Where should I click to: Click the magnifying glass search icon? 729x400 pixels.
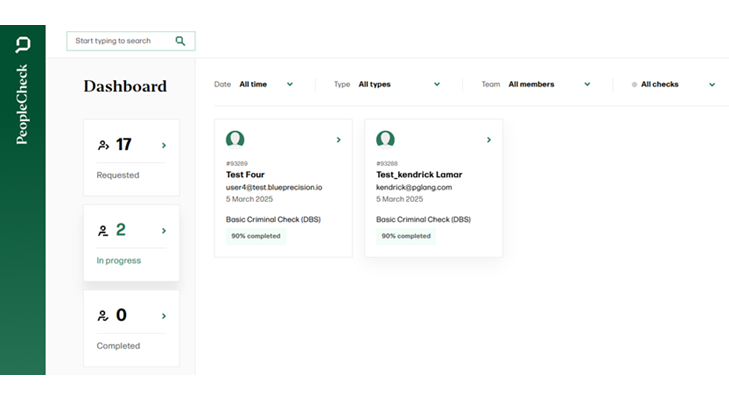coord(180,41)
